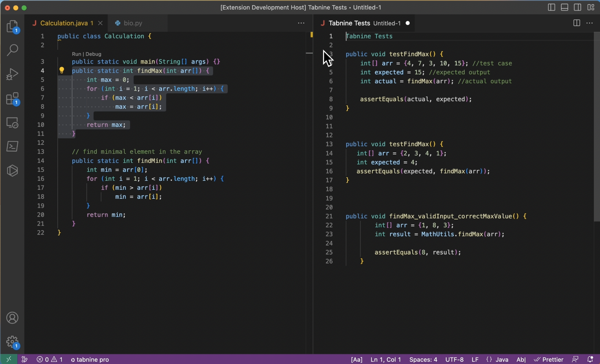The width and height of the screenshot is (600, 364).
Task: Open the Run and Debug view
Action: coord(12,74)
